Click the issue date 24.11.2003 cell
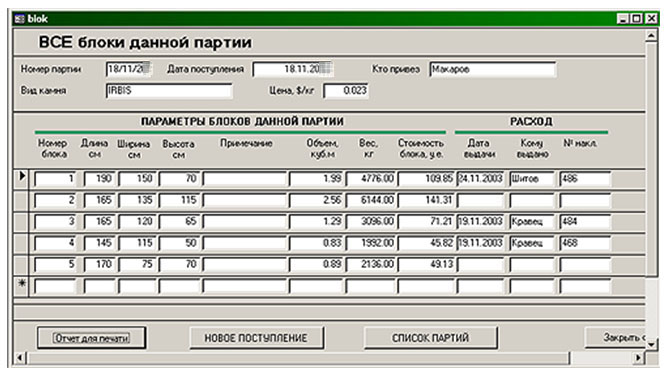Viewport: 665px width, 373px height. tap(481, 179)
